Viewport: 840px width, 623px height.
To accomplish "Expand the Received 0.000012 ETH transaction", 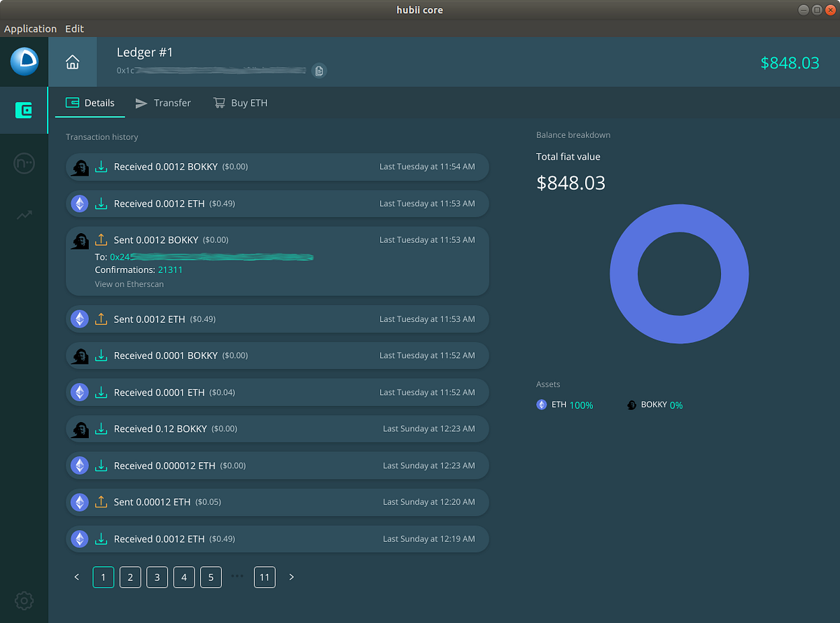I will [277, 465].
